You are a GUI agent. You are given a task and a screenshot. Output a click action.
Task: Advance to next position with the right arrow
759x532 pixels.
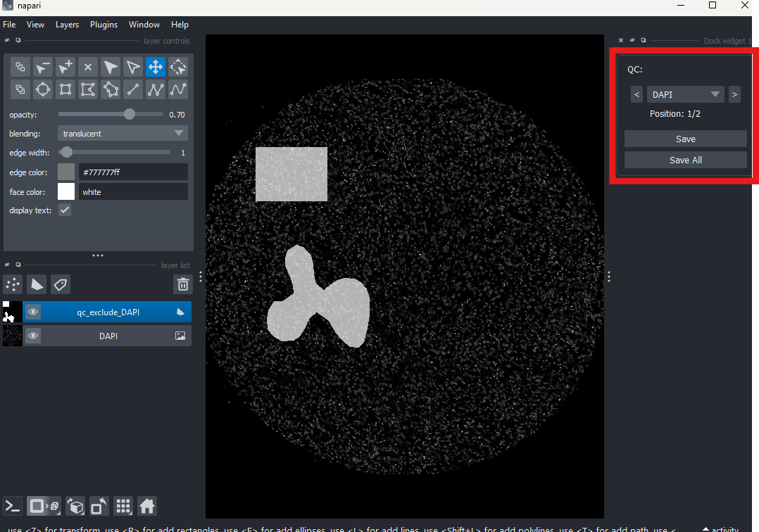pos(734,94)
